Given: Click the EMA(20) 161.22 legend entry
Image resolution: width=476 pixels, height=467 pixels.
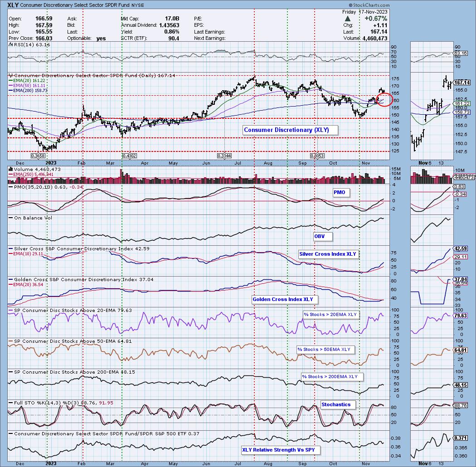Looking at the screenshot, I should click(27, 80).
